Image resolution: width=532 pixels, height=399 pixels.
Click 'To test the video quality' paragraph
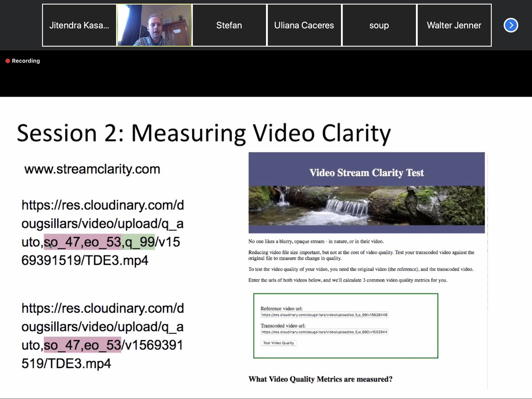coord(361,269)
